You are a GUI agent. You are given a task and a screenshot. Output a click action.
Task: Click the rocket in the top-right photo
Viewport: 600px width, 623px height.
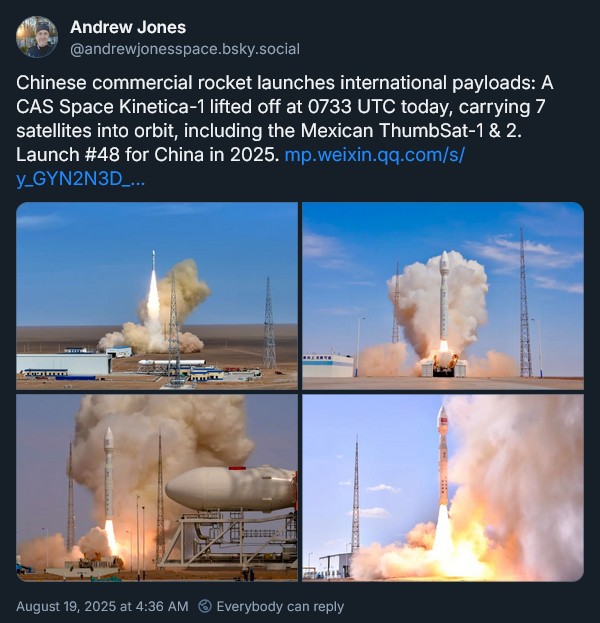pos(444,302)
